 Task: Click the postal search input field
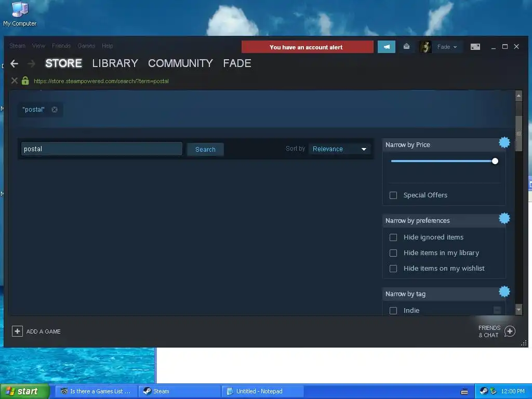click(x=101, y=149)
